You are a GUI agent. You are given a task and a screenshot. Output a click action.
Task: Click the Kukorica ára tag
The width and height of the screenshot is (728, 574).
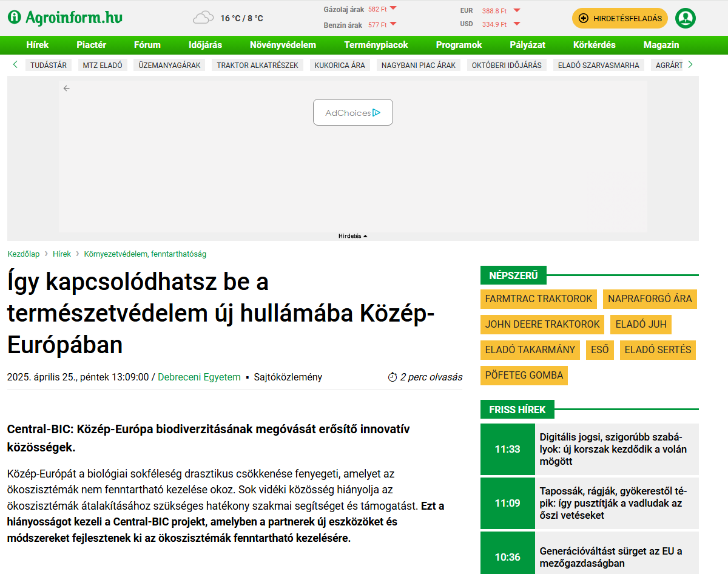(x=340, y=65)
